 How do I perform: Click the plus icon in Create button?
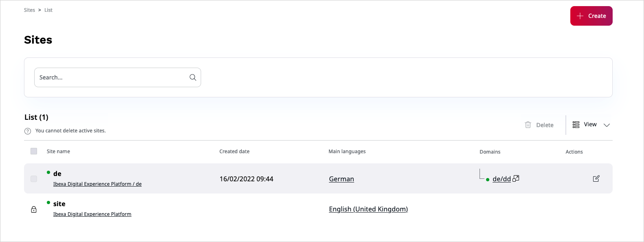(580, 16)
